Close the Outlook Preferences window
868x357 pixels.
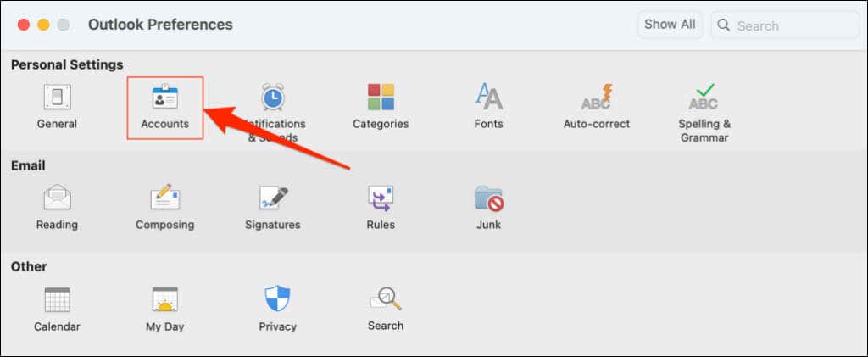[23, 25]
